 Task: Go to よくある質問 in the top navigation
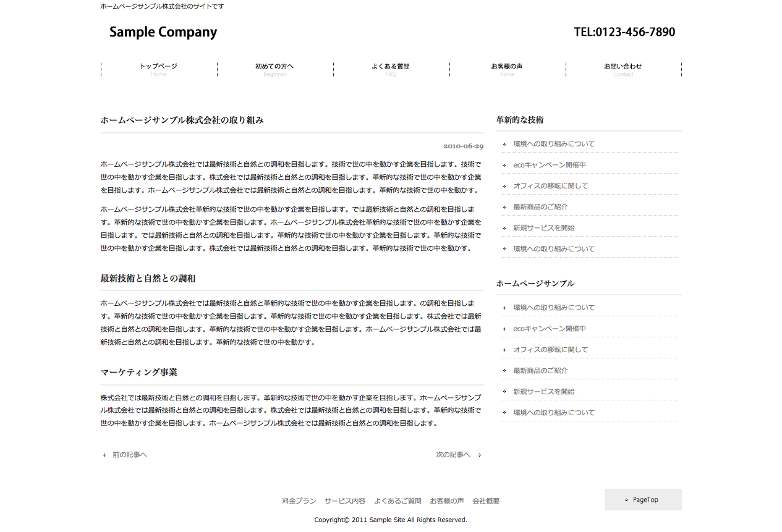click(391, 69)
